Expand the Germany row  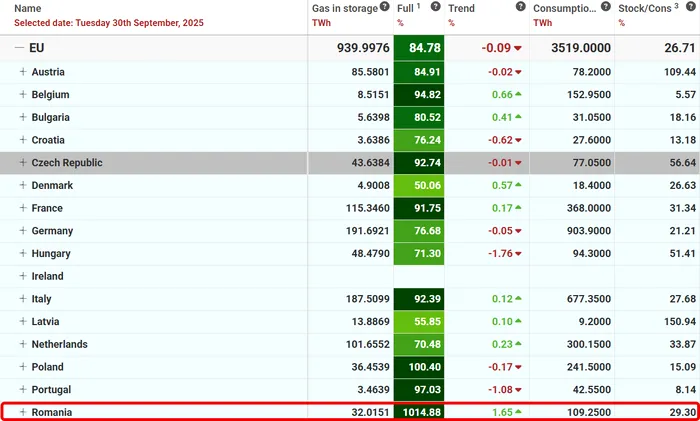pos(23,231)
